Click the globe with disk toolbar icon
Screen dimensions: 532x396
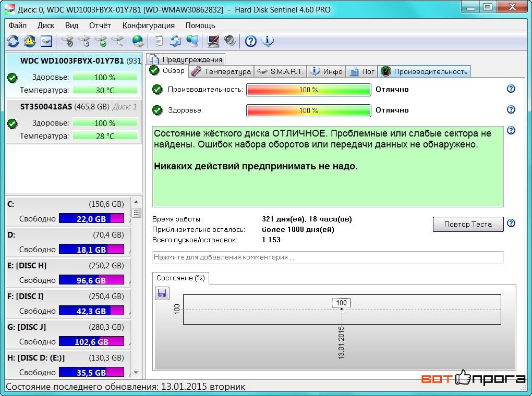(138, 41)
